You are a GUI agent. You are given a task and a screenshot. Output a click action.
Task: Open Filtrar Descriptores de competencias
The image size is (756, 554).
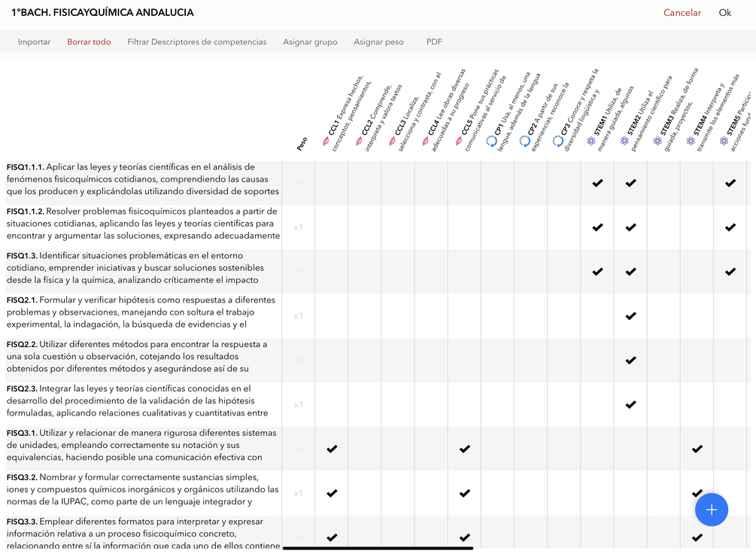point(197,42)
